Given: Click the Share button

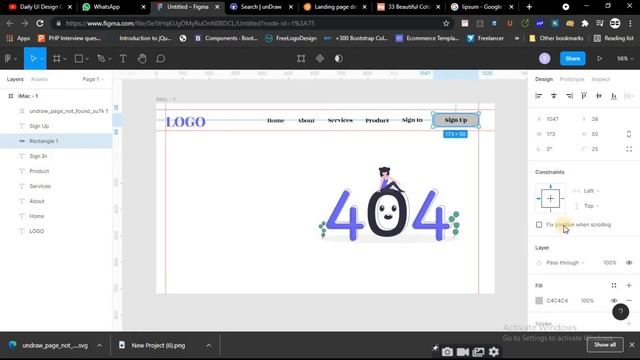Looking at the screenshot, I should point(572,59).
